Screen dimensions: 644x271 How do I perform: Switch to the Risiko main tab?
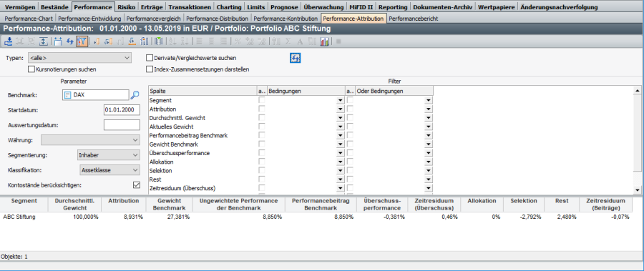pyautogui.click(x=126, y=7)
